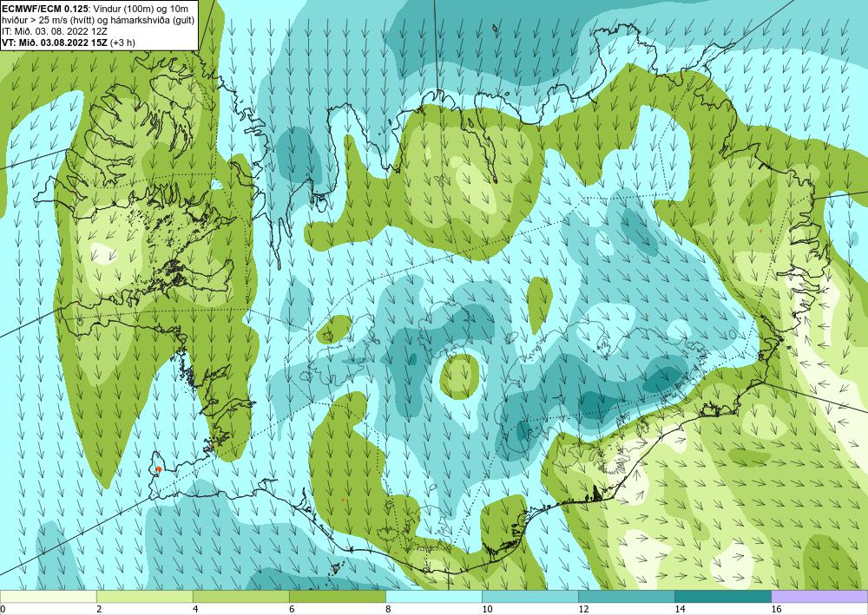The width and height of the screenshot is (868, 615).
Task: Click the '12' scale label
Action: point(583,609)
